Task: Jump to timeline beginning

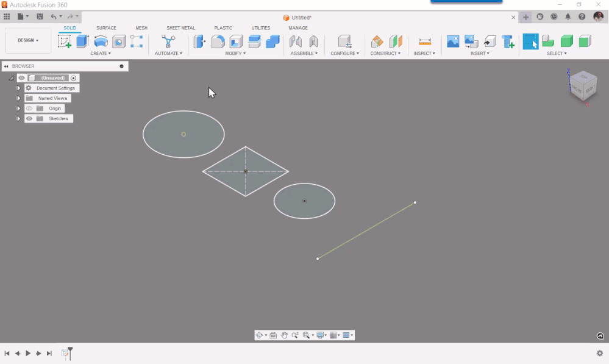Action: (x=7, y=353)
